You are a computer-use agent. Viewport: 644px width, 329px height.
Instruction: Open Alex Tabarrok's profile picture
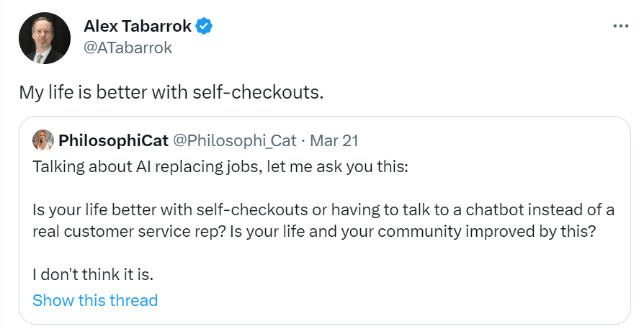[45, 38]
